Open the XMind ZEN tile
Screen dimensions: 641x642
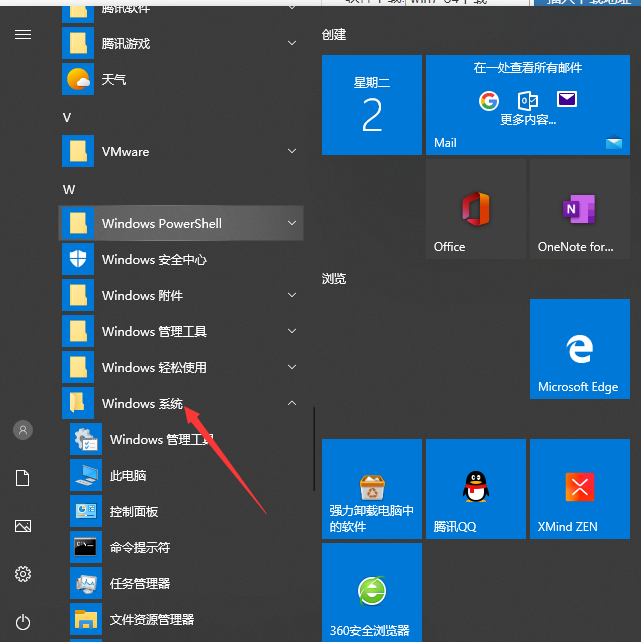(x=580, y=489)
